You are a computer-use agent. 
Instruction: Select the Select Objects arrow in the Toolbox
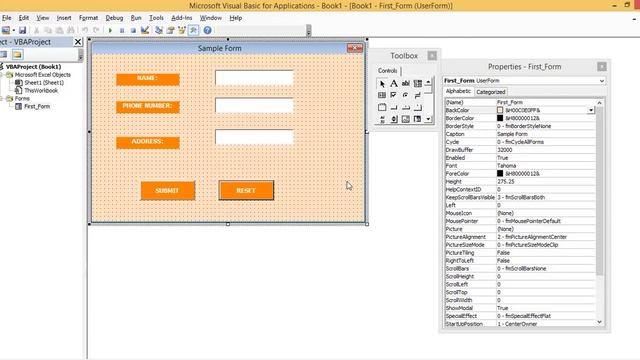(382, 84)
